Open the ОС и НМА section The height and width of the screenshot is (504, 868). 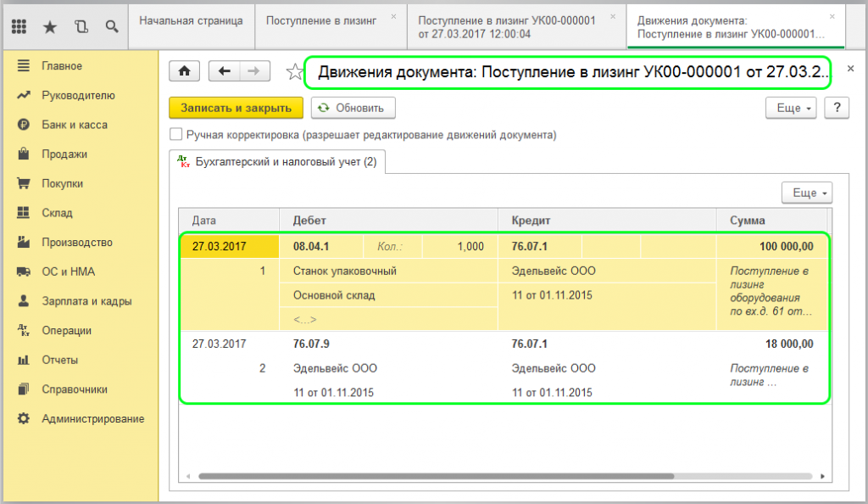coord(70,272)
